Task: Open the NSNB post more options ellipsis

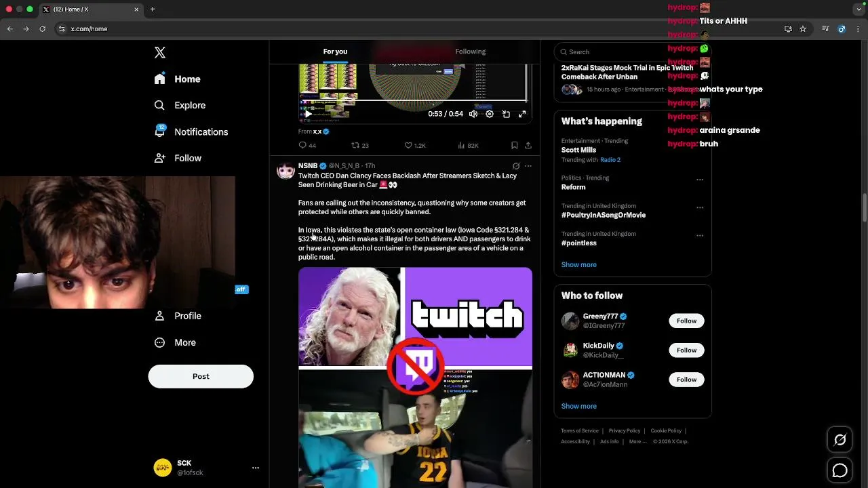Action: coord(528,166)
